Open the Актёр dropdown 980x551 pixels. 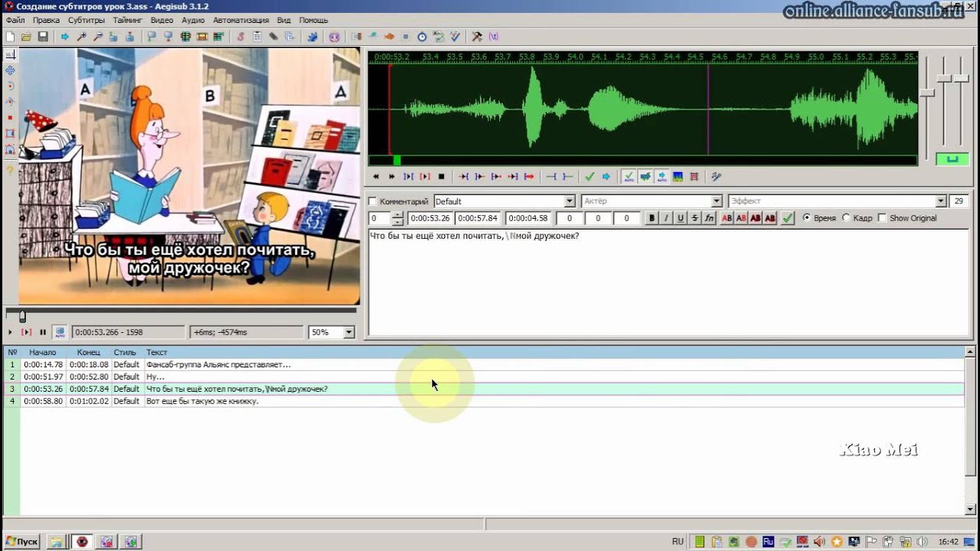click(717, 201)
